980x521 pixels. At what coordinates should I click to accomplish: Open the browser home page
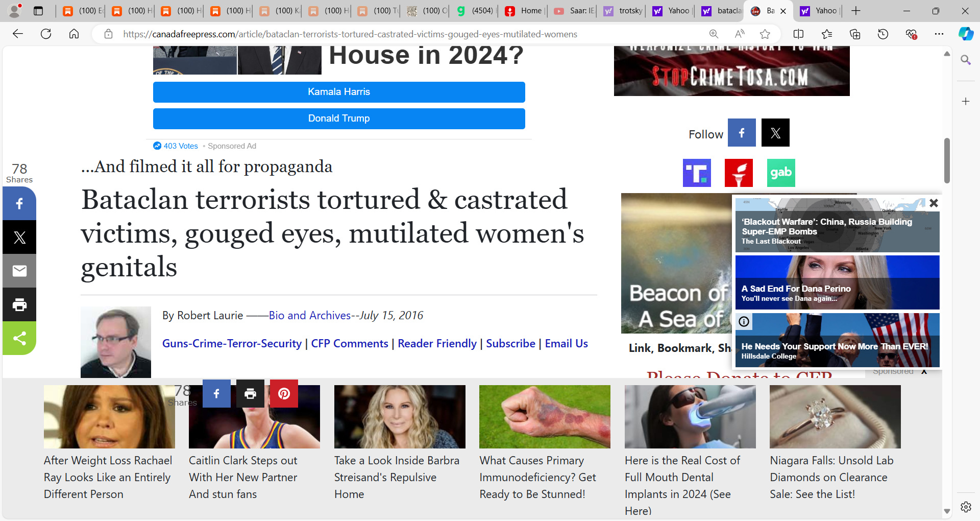[x=74, y=34]
